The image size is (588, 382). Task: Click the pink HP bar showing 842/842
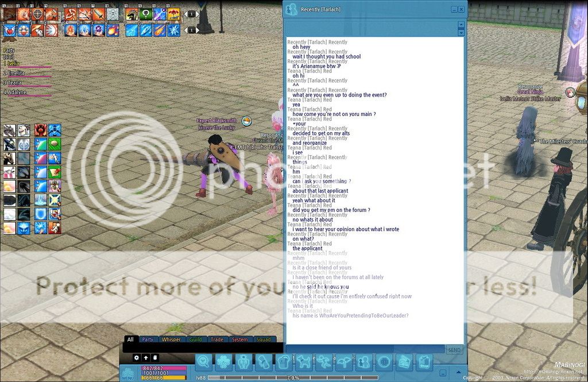tap(164, 368)
